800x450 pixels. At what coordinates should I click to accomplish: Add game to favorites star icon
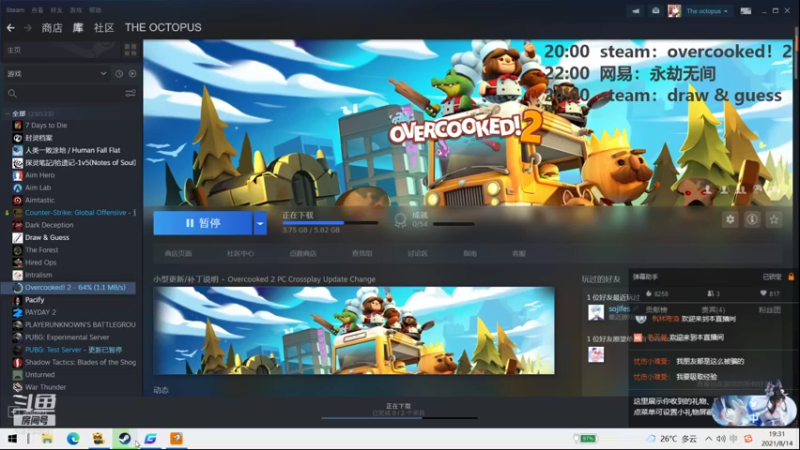point(774,219)
